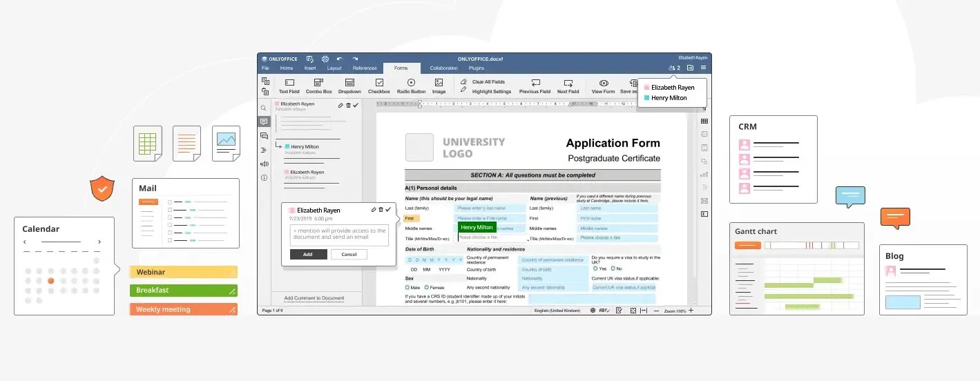Image resolution: width=980 pixels, height=381 pixels.
Task: Click Add Comment to Document link
Action: click(x=314, y=298)
